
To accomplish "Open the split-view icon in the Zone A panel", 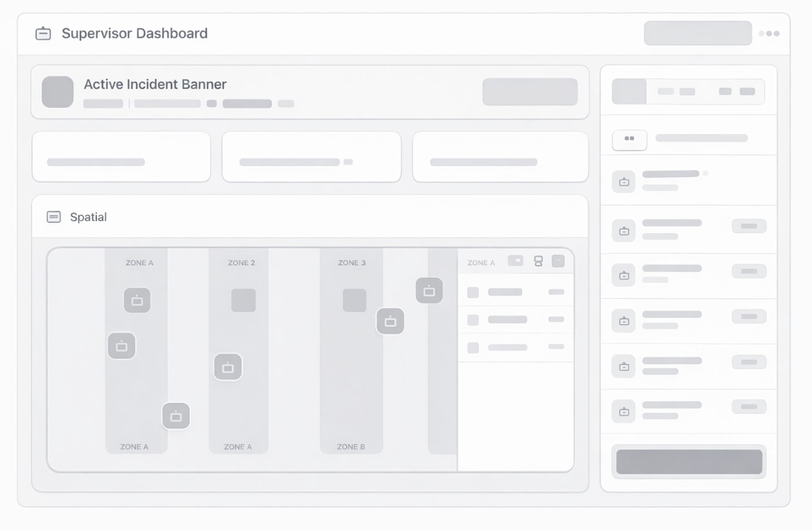I will click(x=538, y=260).
